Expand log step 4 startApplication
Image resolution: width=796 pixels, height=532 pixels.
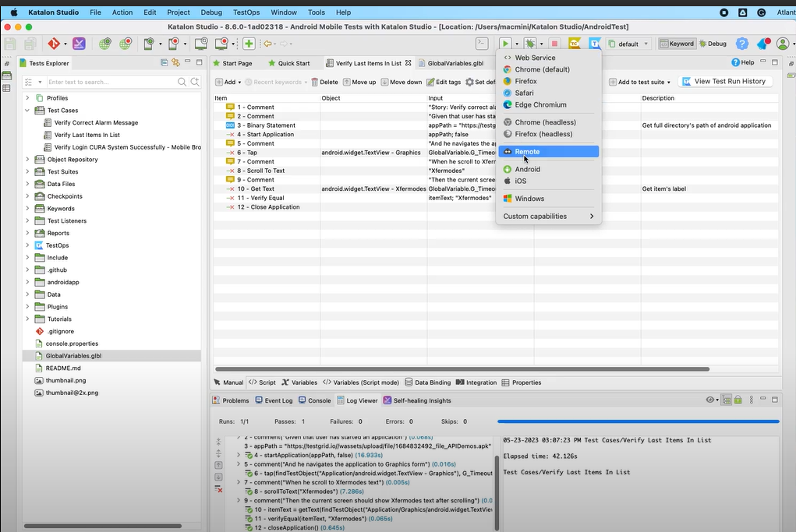click(x=239, y=455)
